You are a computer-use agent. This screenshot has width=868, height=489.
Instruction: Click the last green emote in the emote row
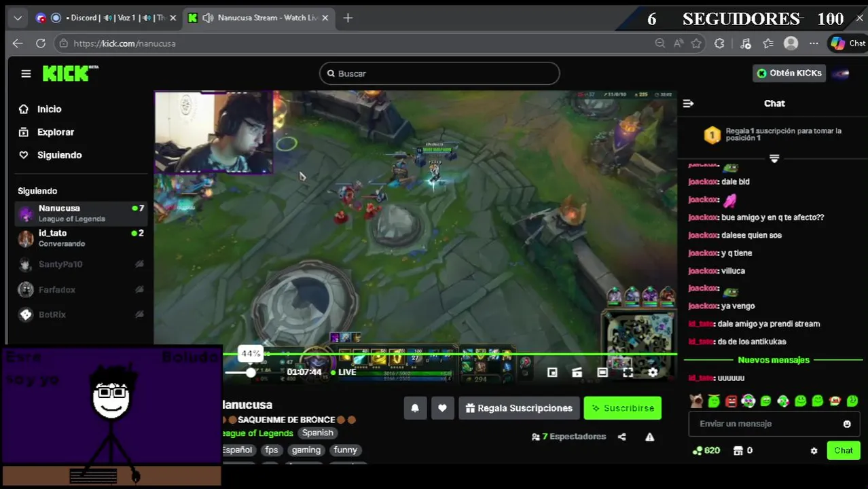coord(852,401)
